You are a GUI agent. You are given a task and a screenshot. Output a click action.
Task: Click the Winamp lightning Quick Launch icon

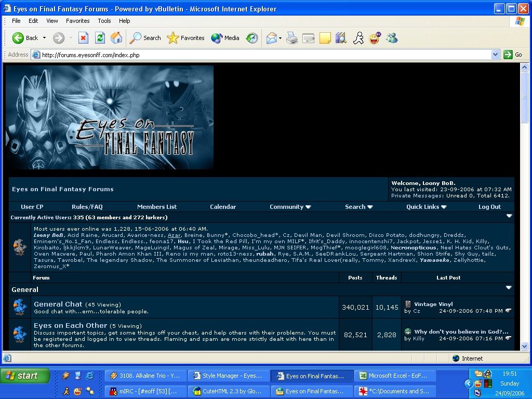66,375
